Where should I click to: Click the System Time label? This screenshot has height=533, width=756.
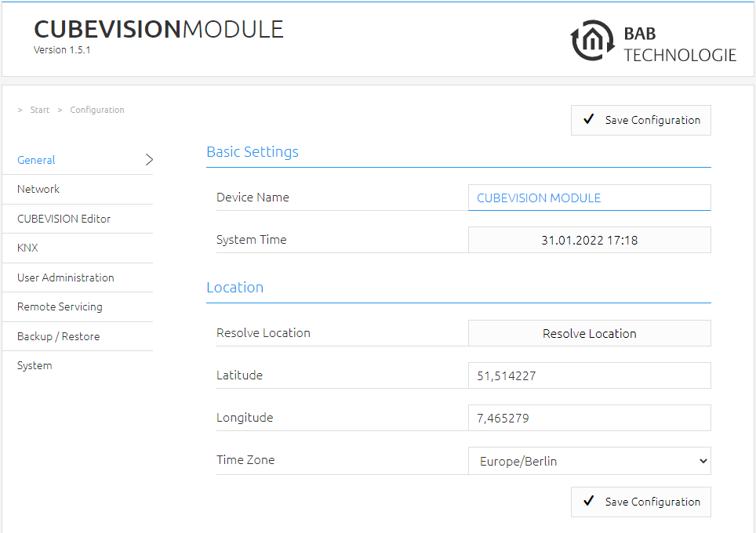coord(251,240)
